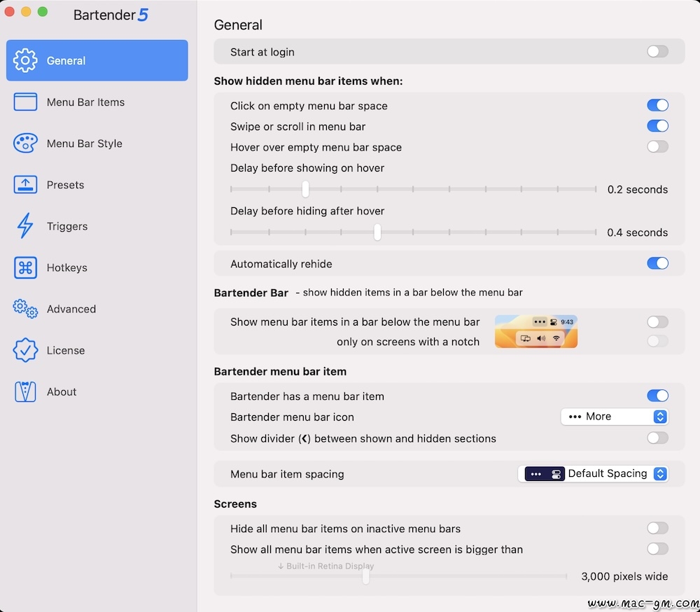Image resolution: width=700 pixels, height=612 pixels.
Task: Click the "Delay before hiding after hover" label
Action: pyautogui.click(x=307, y=211)
